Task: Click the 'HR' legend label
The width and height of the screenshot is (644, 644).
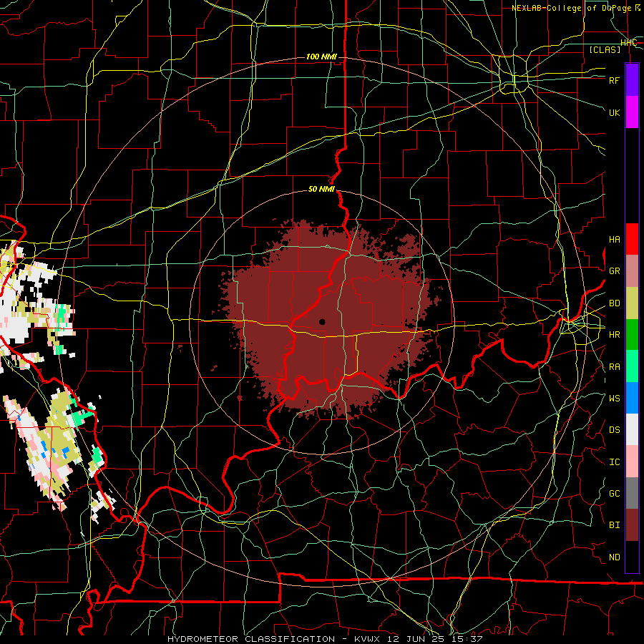Action: [x=615, y=335]
